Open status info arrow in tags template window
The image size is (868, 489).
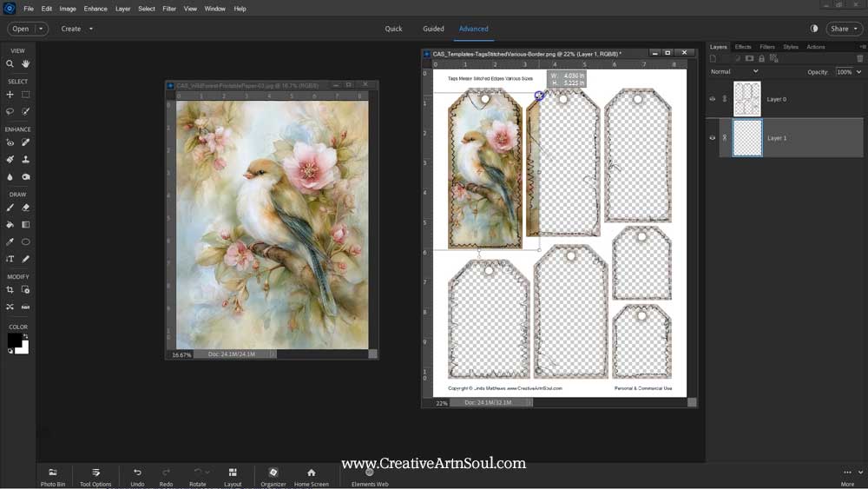coord(529,403)
